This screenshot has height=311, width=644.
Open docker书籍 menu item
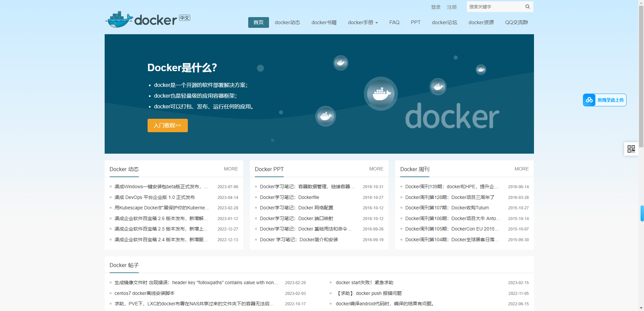tap(324, 22)
